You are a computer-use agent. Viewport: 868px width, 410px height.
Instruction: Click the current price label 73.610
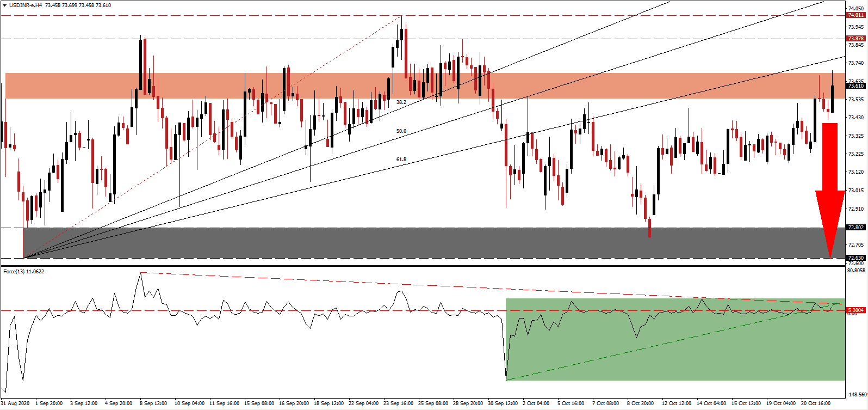tap(855, 85)
